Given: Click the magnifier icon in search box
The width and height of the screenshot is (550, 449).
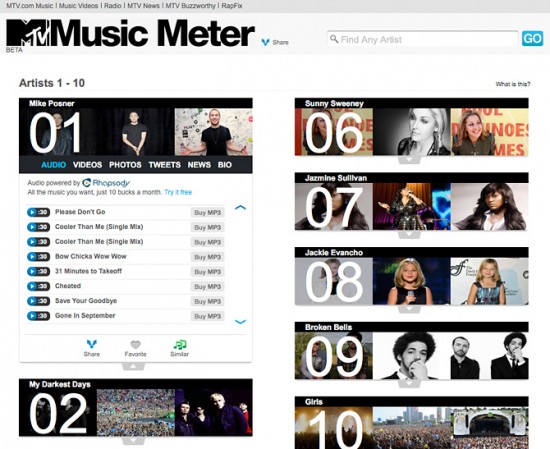Looking at the screenshot, I should pyautogui.click(x=334, y=39).
